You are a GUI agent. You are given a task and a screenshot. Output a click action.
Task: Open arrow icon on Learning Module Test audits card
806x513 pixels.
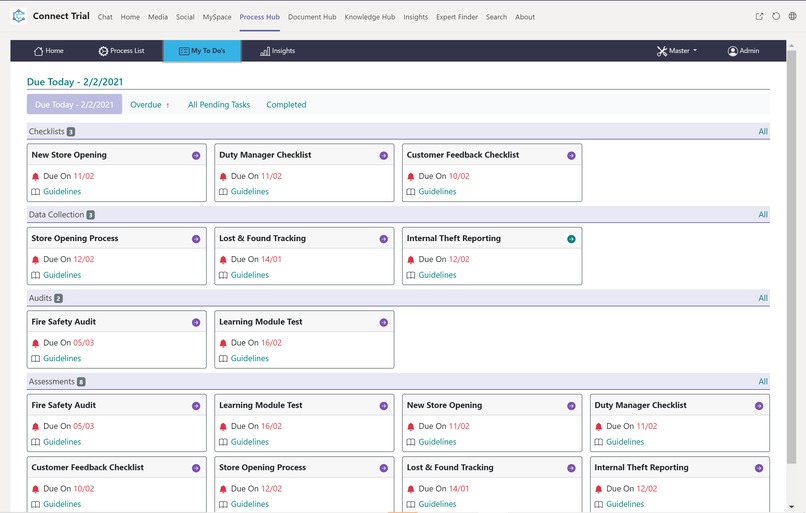(383, 322)
